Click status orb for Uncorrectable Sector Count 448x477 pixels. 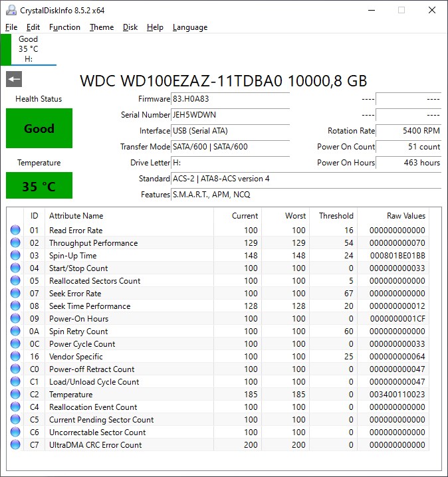click(15, 432)
